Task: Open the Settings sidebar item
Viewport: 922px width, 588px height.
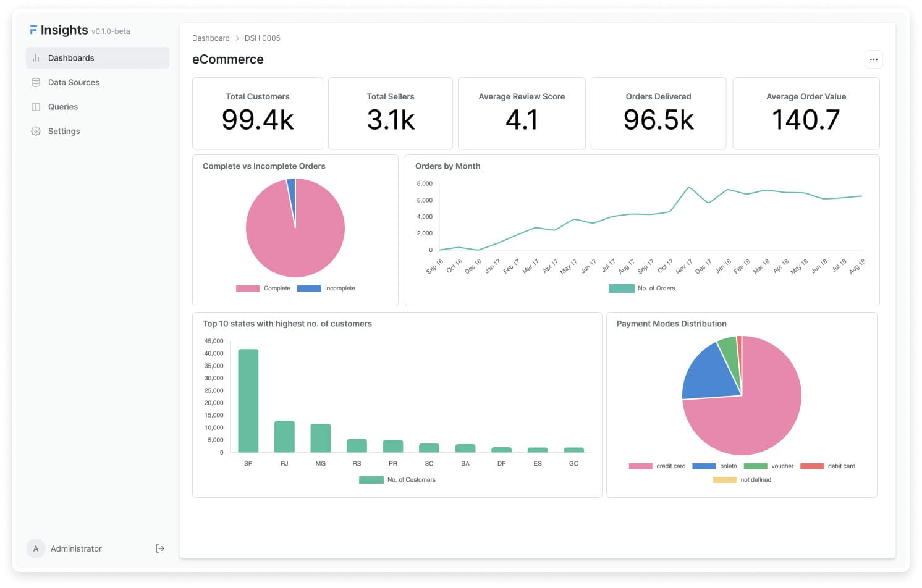Action: point(98,131)
